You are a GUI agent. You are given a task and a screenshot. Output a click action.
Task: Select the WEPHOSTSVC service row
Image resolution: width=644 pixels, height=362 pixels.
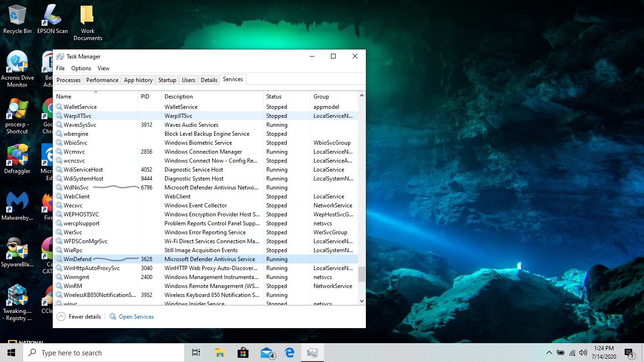(x=206, y=214)
